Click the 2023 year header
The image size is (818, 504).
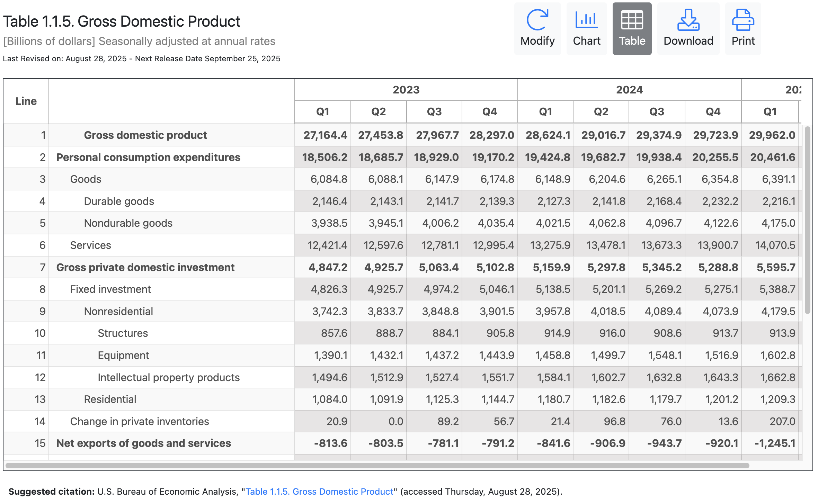(x=406, y=90)
